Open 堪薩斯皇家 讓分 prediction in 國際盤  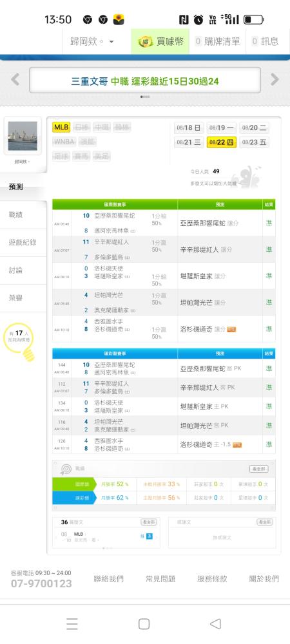(204, 276)
